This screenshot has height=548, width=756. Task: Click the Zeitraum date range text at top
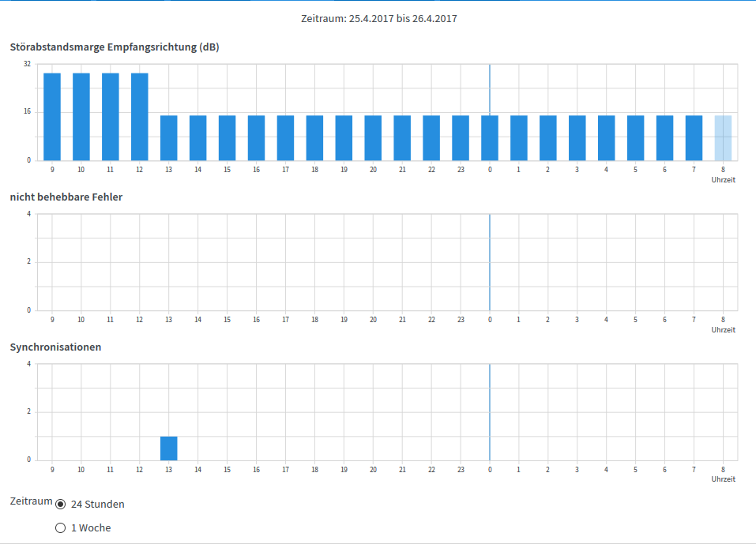pyautogui.click(x=378, y=19)
